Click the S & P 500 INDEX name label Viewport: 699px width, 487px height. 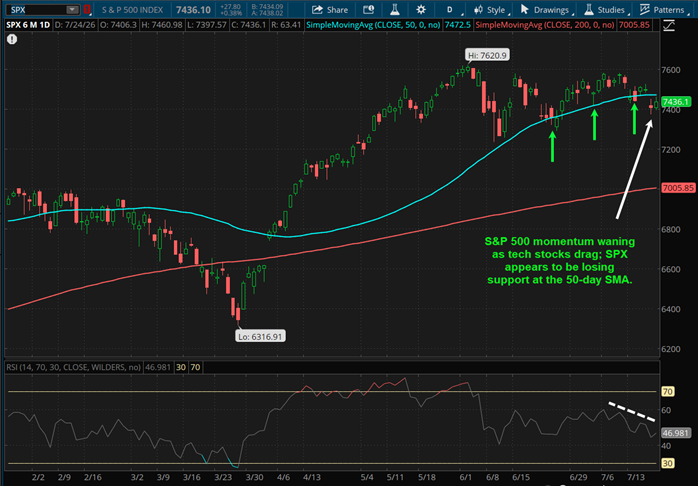(132, 9)
